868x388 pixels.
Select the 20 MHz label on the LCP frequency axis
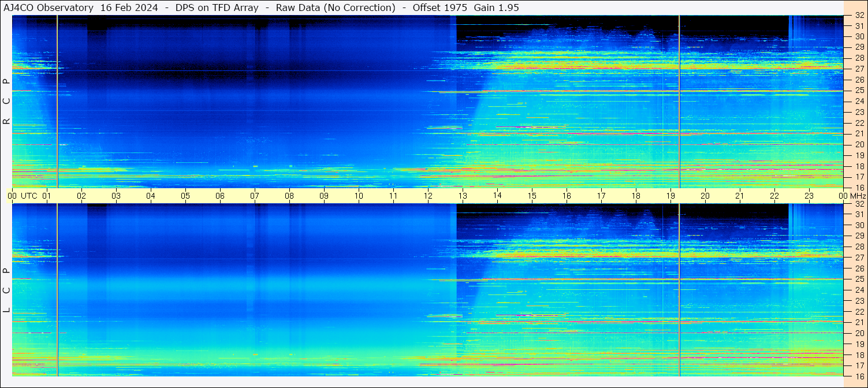tap(859, 333)
